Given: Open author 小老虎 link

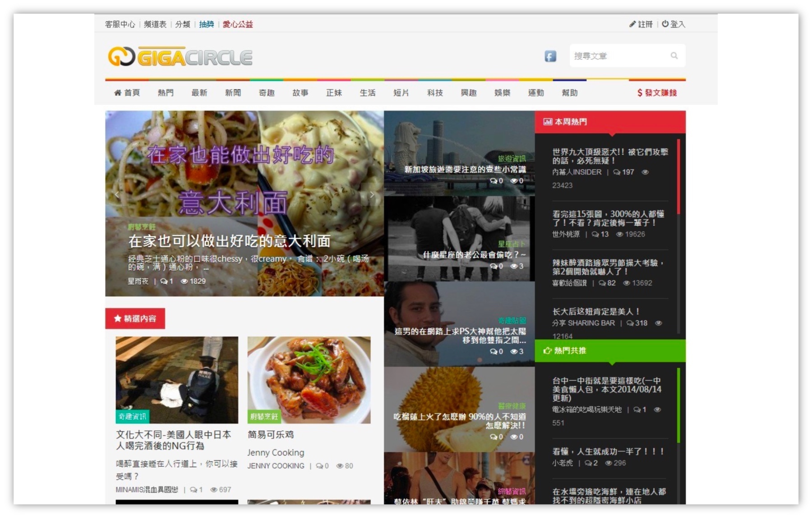Looking at the screenshot, I should point(563,463).
